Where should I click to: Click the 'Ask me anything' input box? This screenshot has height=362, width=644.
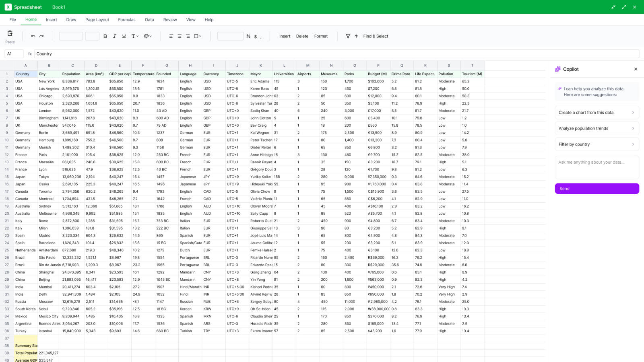(597, 167)
